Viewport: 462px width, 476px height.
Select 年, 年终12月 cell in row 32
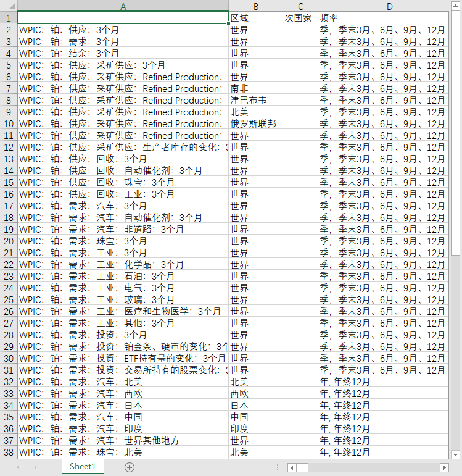(x=384, y=382)
